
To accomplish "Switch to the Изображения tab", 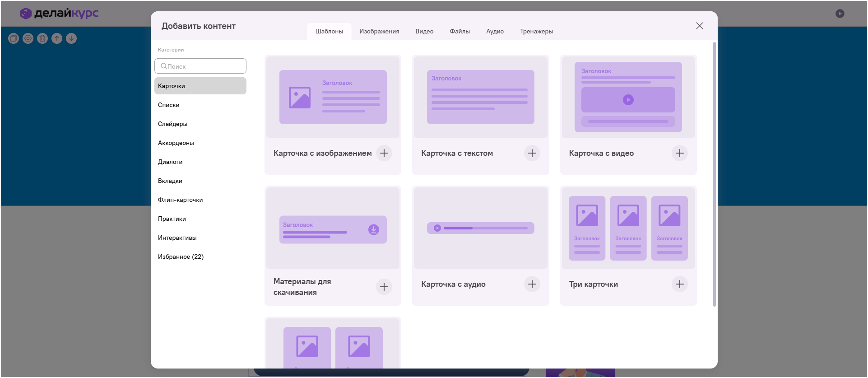I will [379, 32].
